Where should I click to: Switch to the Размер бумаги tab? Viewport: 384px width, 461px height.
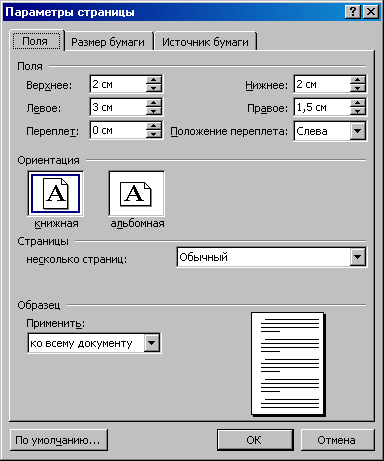pyautogui.click(x=108, y=42)
